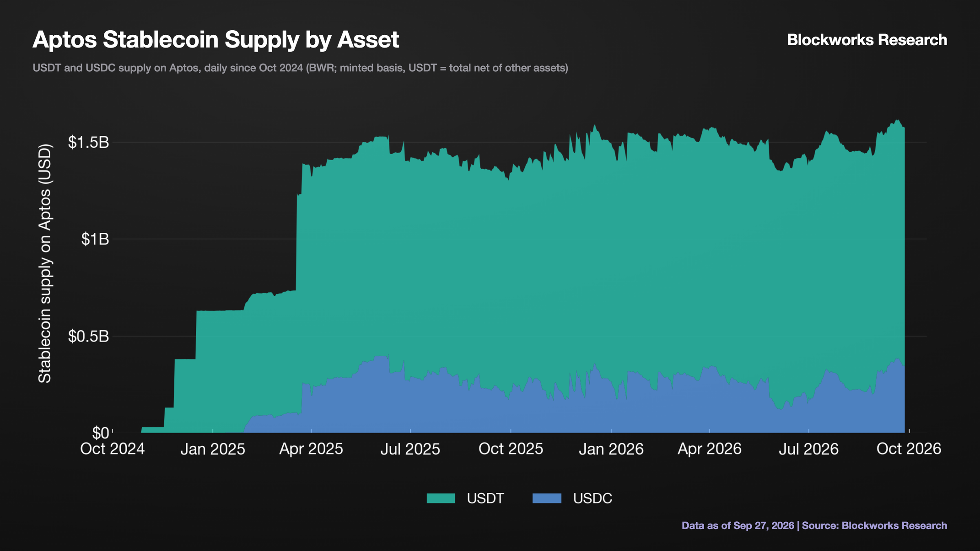Click the USDT teal legend swatch

tap(441, 498)
